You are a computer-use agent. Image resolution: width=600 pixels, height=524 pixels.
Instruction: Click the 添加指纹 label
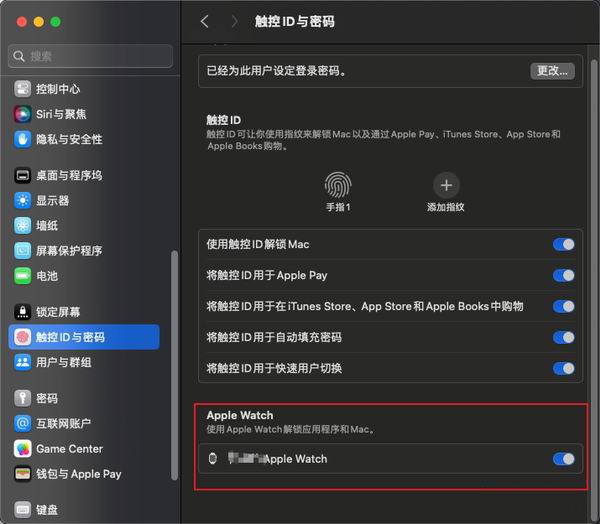(x=446, y=207)
